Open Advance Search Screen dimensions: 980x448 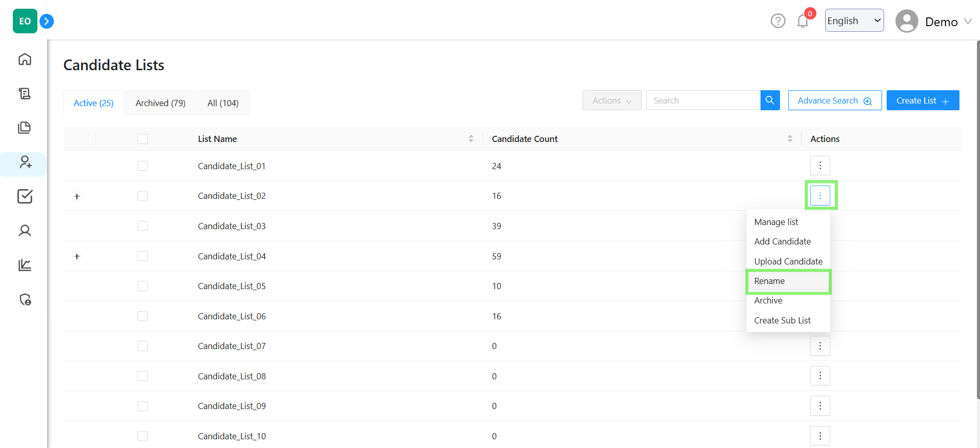coord(834,100)
